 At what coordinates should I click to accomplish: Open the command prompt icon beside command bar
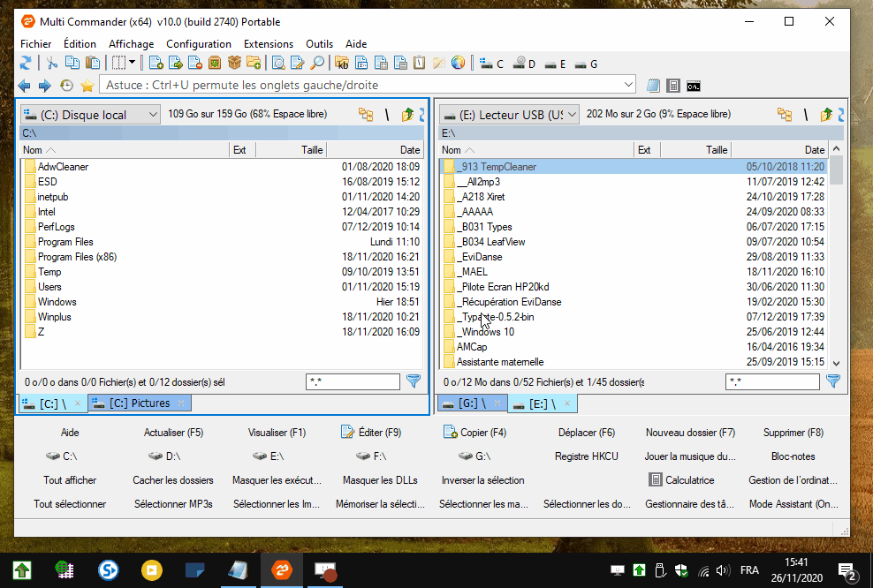pos(693,86)
